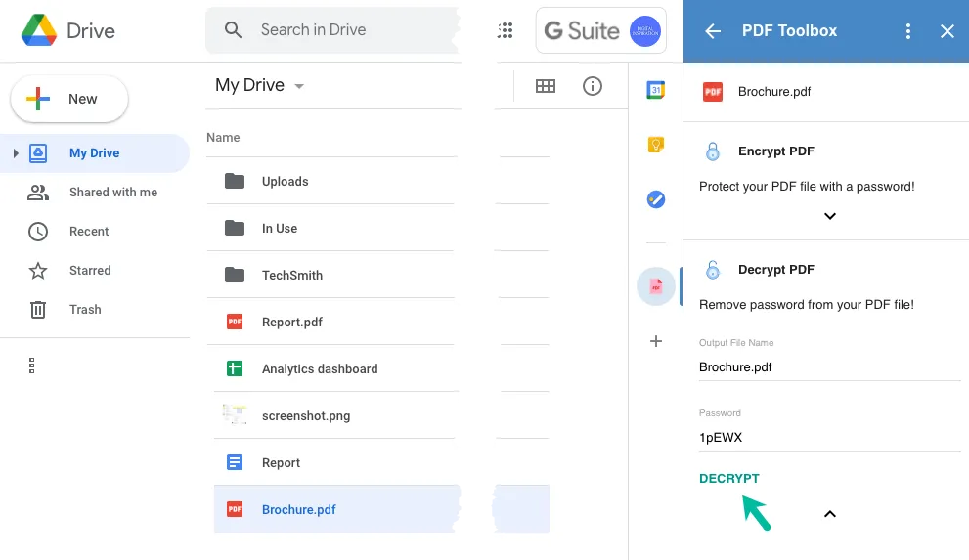Click the Uploads folder icon
The height and width of the screenshot is (560, 969).
pos(235,181)
